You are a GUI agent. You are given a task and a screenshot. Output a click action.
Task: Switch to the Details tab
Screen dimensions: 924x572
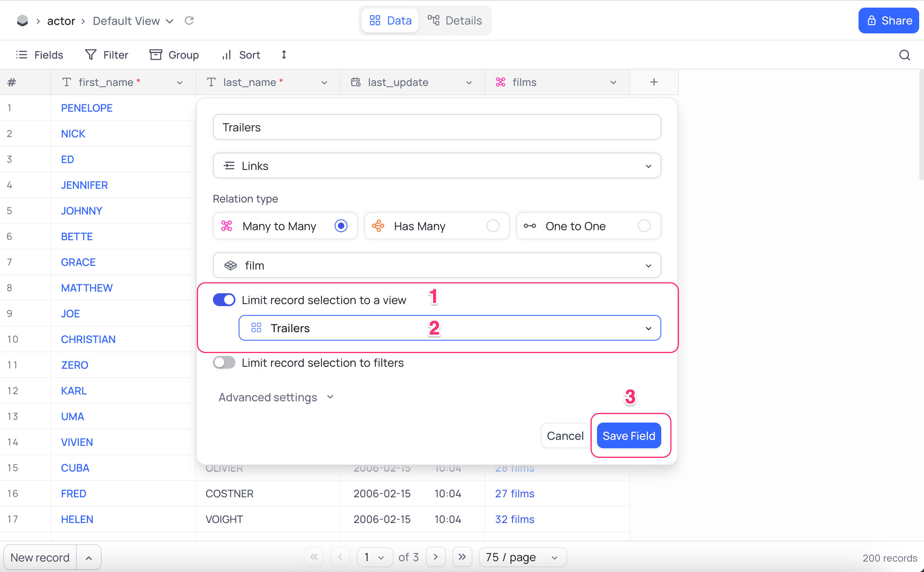455,20
